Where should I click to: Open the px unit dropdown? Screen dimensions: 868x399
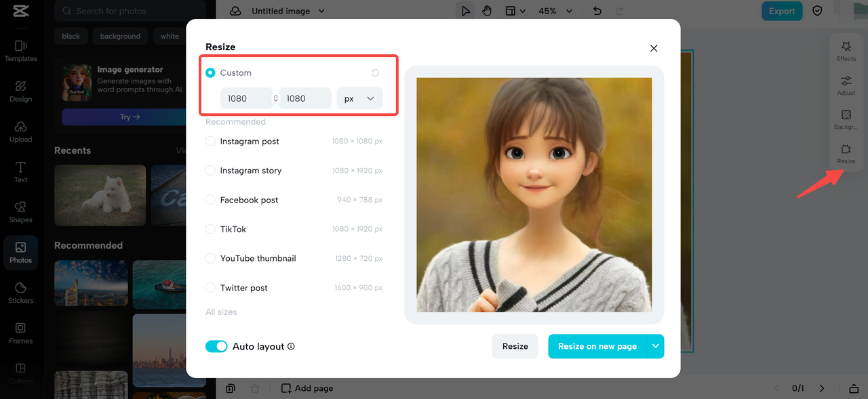pyautogui.click(x=360, y=98)
